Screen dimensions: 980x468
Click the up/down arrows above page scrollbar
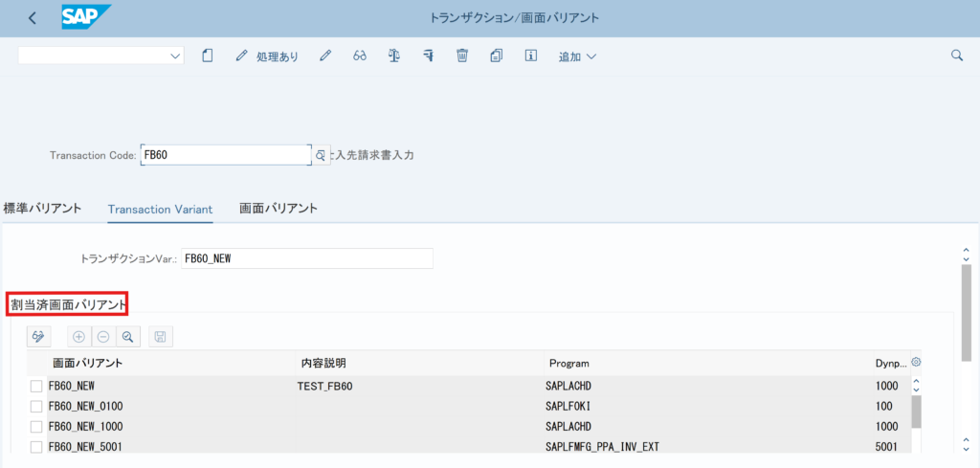[x=967, y=255]
